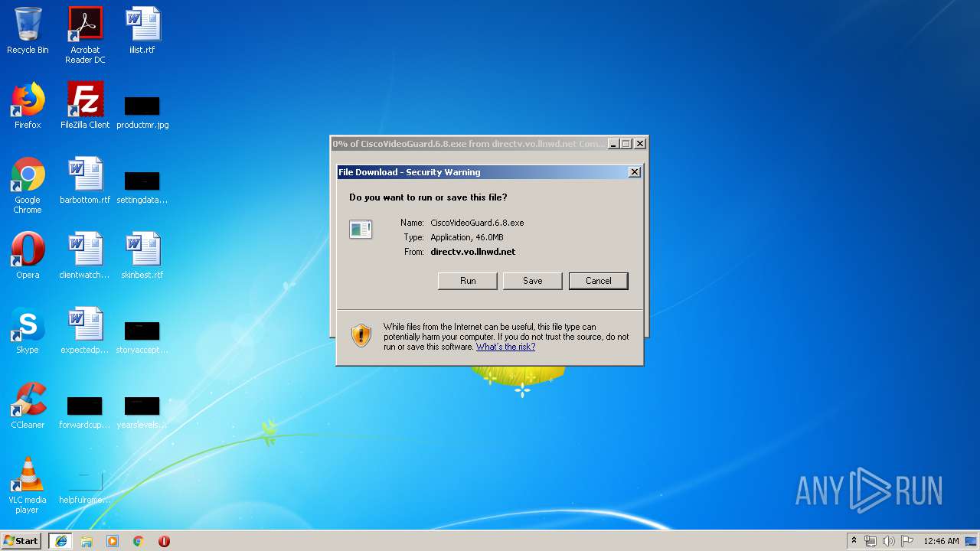Image resolution: width=980 pixels, height=551 pixels.
Task: Select the ilist.rtf document
Action: point(142,31)
